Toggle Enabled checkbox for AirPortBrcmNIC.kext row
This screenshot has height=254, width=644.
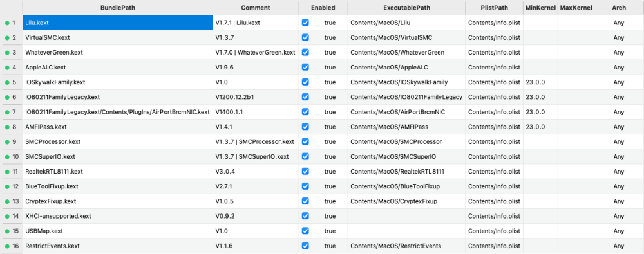[x=305, y=112]
